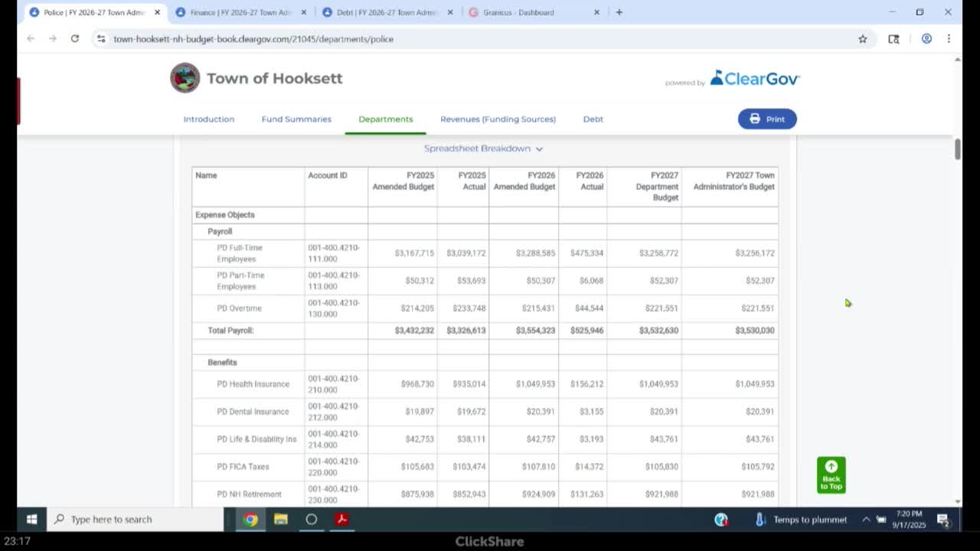Click the Total Payroll row label
The height and width of the screenshot is (551, 980).
tap(230, 331)
